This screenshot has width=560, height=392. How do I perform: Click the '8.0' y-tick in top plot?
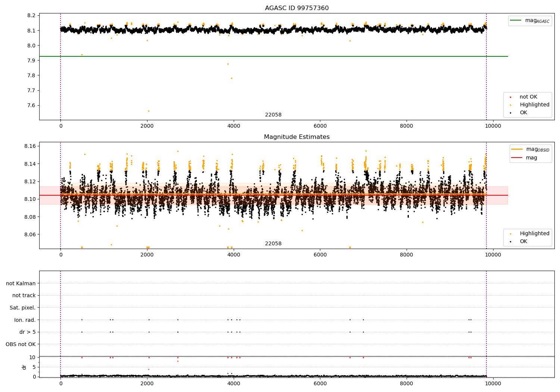tap(32, 46)
